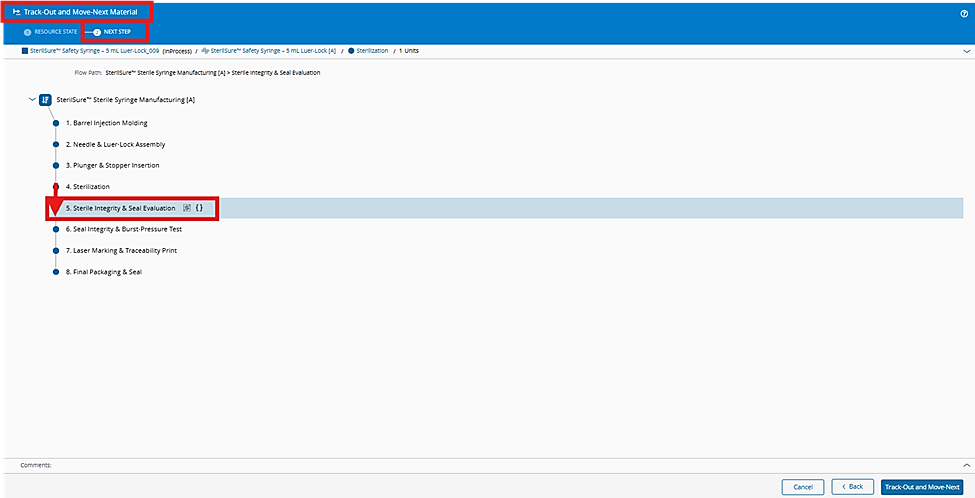
Task: Click the Back button
Action: 852,487
